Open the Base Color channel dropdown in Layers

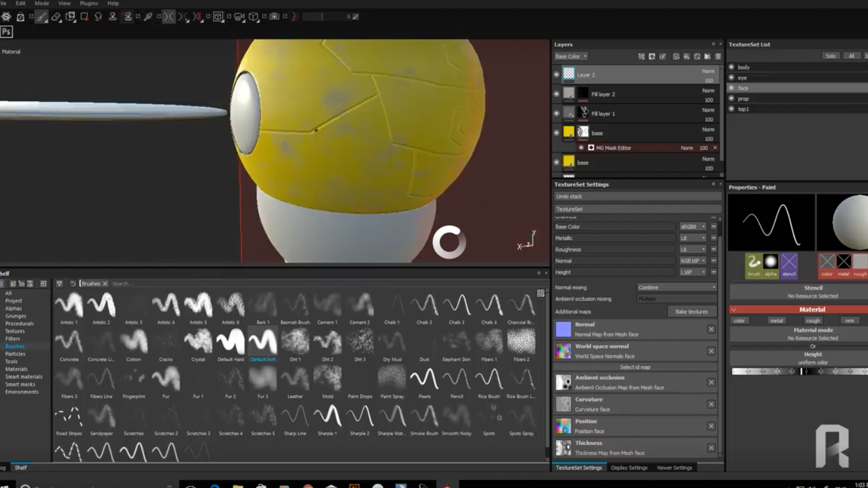571,56
